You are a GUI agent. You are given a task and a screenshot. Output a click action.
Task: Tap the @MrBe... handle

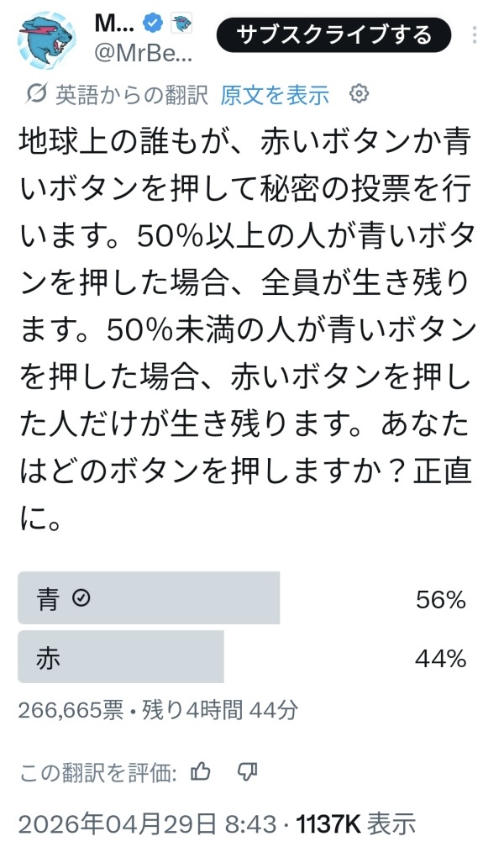[x=145, y=56]
